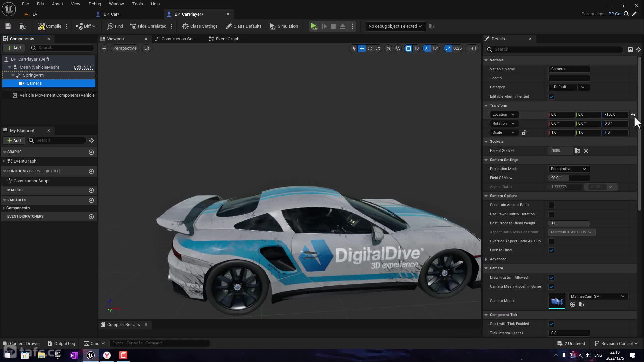Screen dimensions: 644x362
Task: Open Class Settings
Action: click(200, 26)
